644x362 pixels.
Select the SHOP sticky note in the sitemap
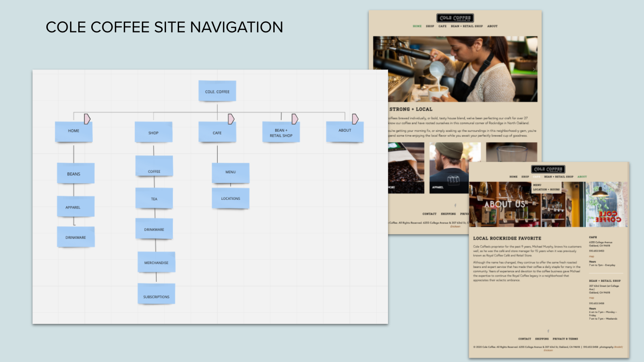pyautogui.click(x=154, y=132)
